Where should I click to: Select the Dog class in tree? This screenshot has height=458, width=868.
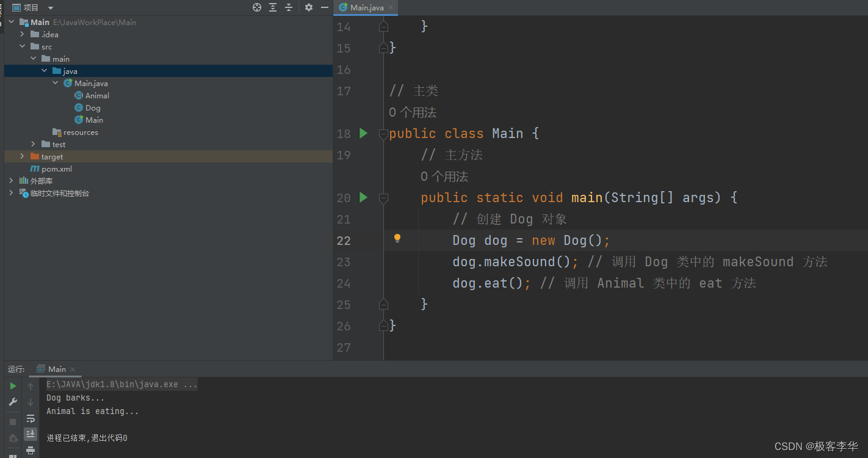93,107
